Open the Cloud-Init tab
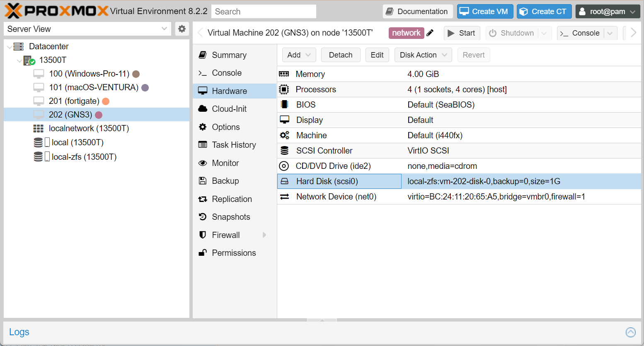 235,109
